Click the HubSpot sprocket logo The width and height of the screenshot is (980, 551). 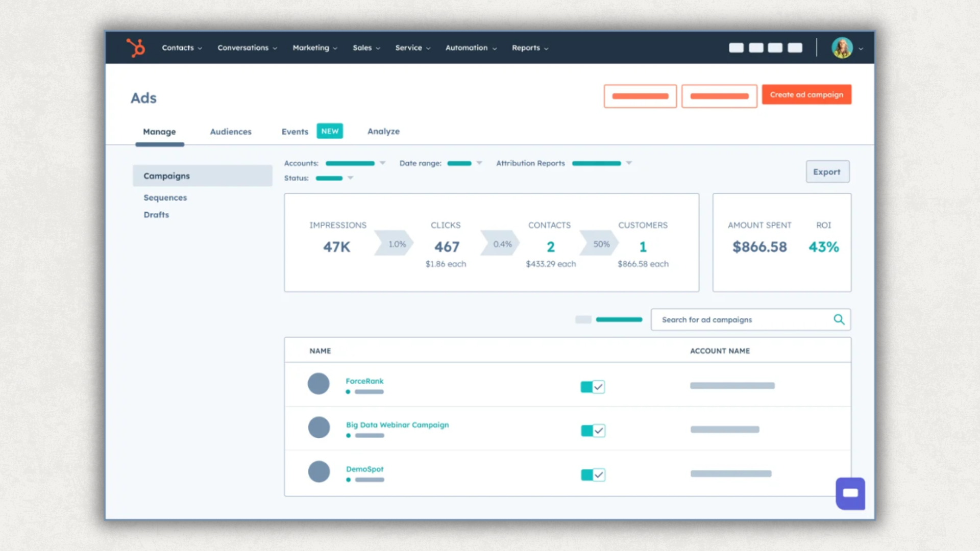tap(136, 47)
